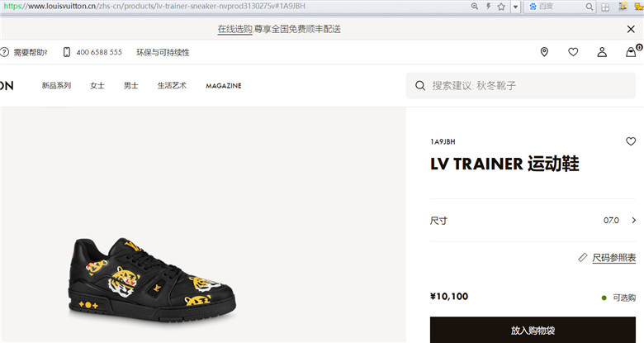Image resolution: width=644 pixels, height=343 pixels.
Task: Click the browser grid extension icon
Action: [x=605, y=7]
